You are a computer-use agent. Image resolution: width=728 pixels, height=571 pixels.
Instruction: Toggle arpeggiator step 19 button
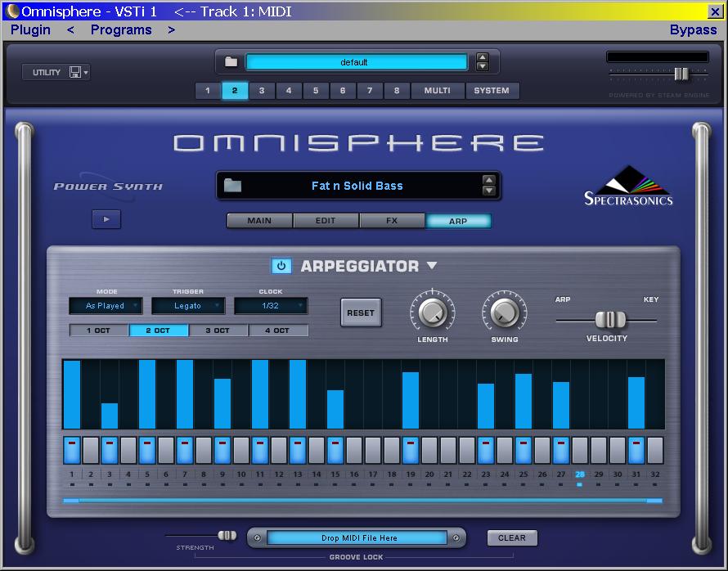411,450
